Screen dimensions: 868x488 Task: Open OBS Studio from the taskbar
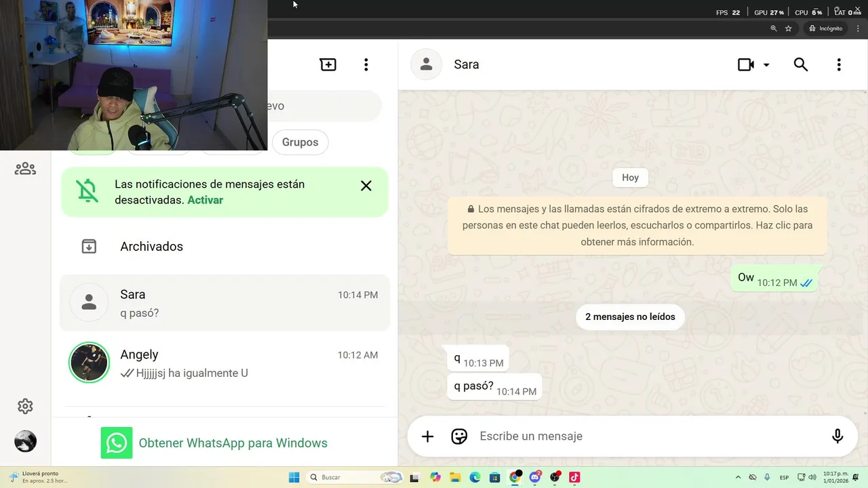click(x=555, y=477)
